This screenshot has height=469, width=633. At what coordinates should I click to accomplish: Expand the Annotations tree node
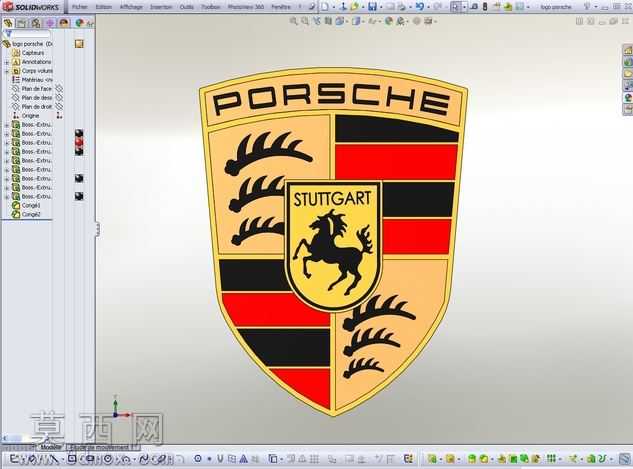pyautogui.click(x=7, y=62)
